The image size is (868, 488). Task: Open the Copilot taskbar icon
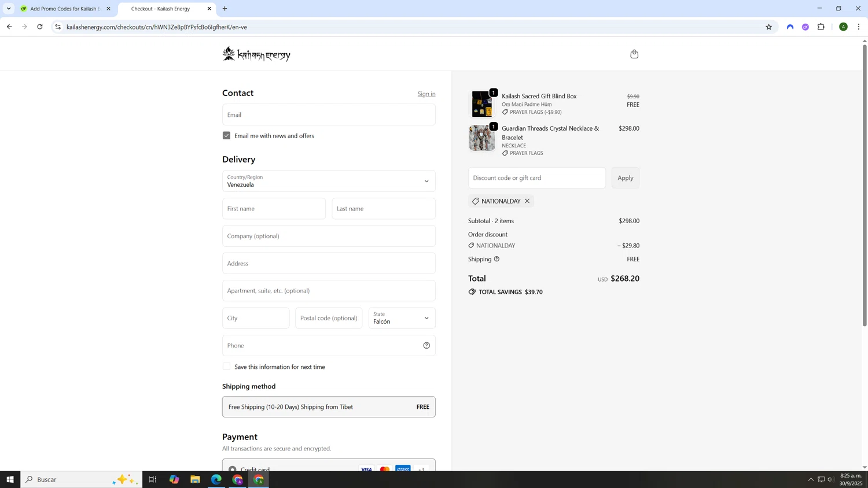[174, 479]
